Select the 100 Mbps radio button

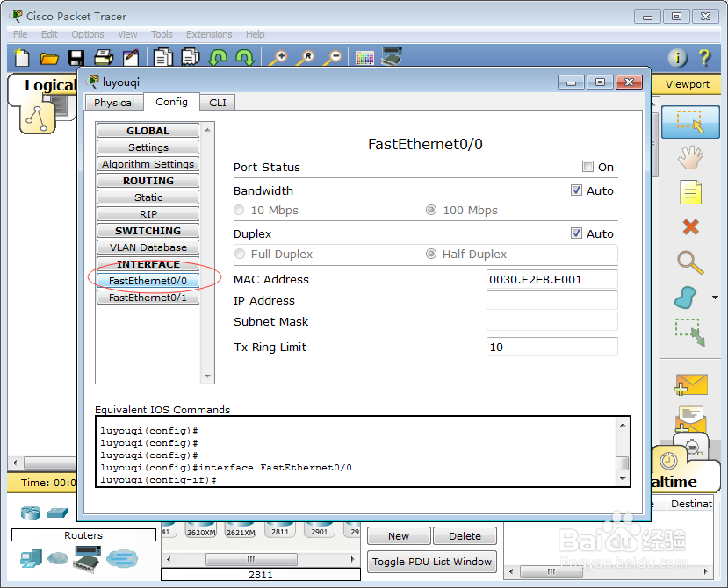pos(431,211)
